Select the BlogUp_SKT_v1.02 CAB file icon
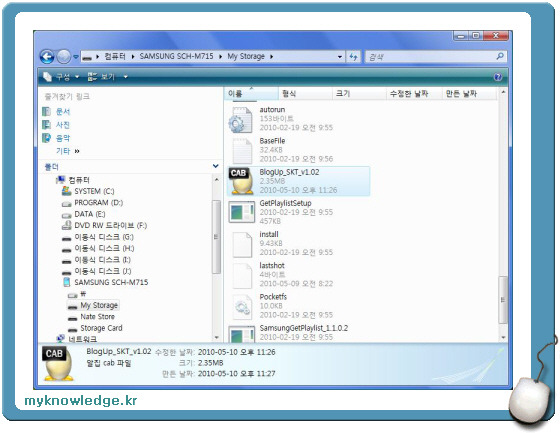This screenshot has width=560, height=433. click(241, 181)
